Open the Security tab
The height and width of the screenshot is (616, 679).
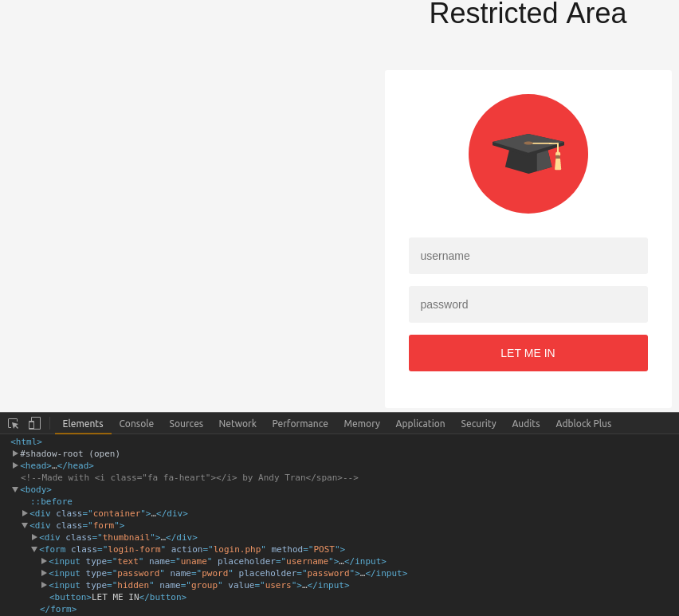(478, 424)
